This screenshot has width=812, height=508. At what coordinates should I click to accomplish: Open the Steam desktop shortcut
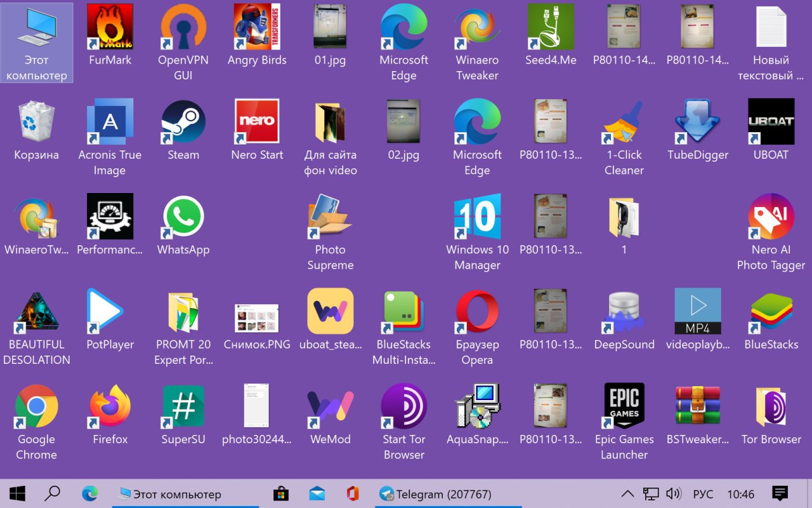point(183,122)
